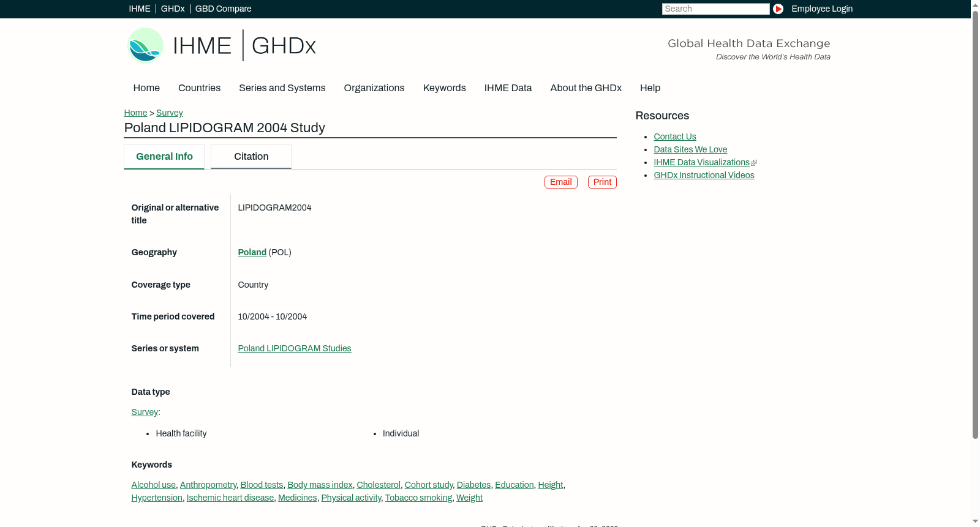Select the Alcohol use keyword
The image size is (980, 527).
pos(153,485)
